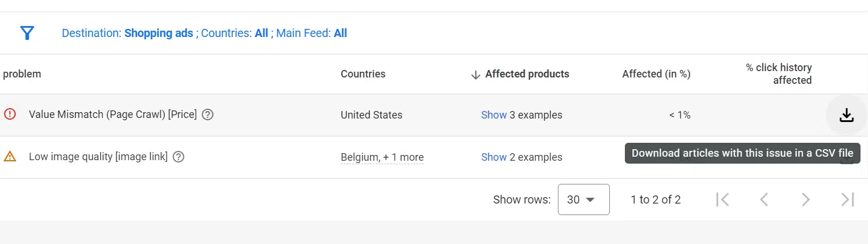Change Main Feed: All filter
This screenshot has height=244, width=868.
coord(311,33)
